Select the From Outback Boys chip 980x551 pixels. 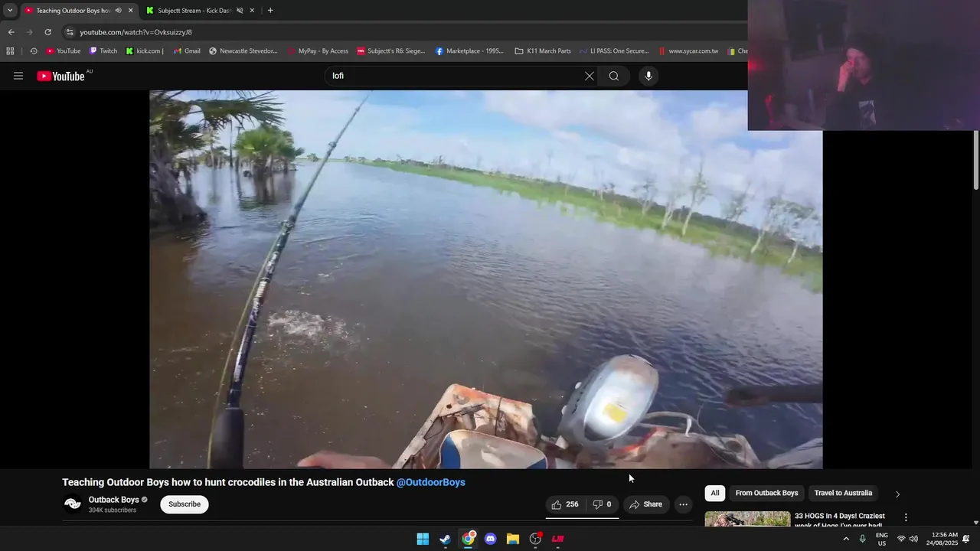coord(766,493)
